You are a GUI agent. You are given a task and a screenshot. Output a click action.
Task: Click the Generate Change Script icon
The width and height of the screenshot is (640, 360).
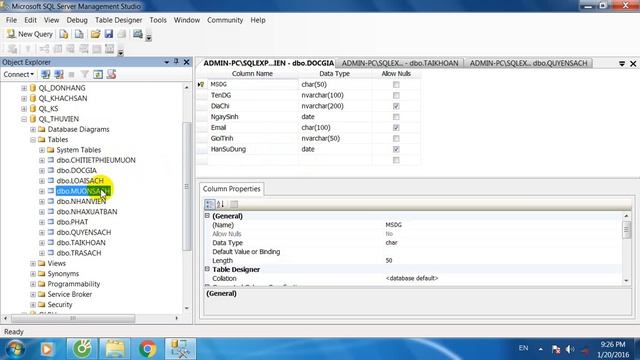tap(13, 49)
